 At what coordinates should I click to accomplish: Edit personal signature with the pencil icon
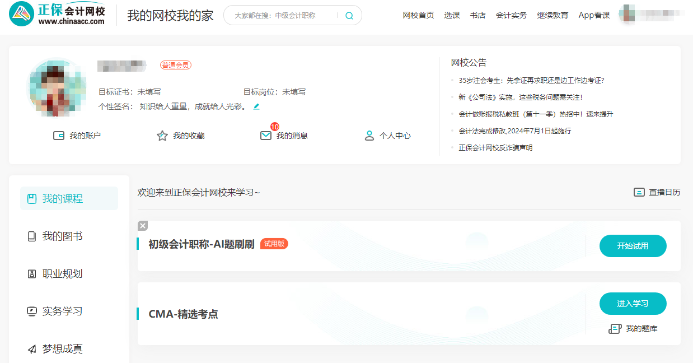coord(256,107)
